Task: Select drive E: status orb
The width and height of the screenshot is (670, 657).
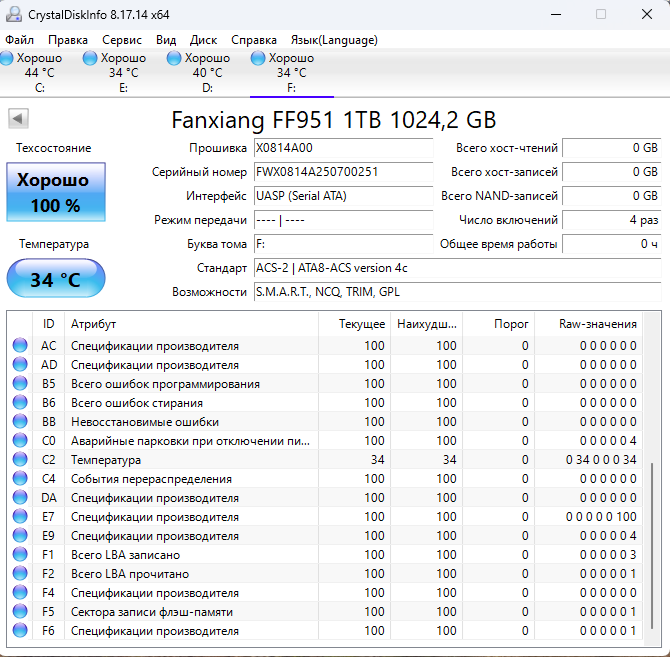Action: [x=91, y=58]
